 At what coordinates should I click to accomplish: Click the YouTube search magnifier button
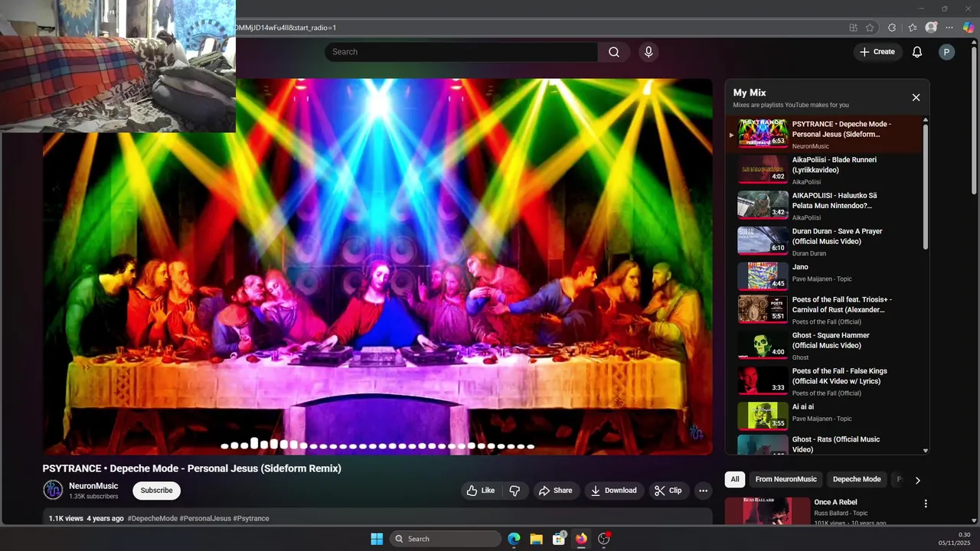tap(614, 52)
